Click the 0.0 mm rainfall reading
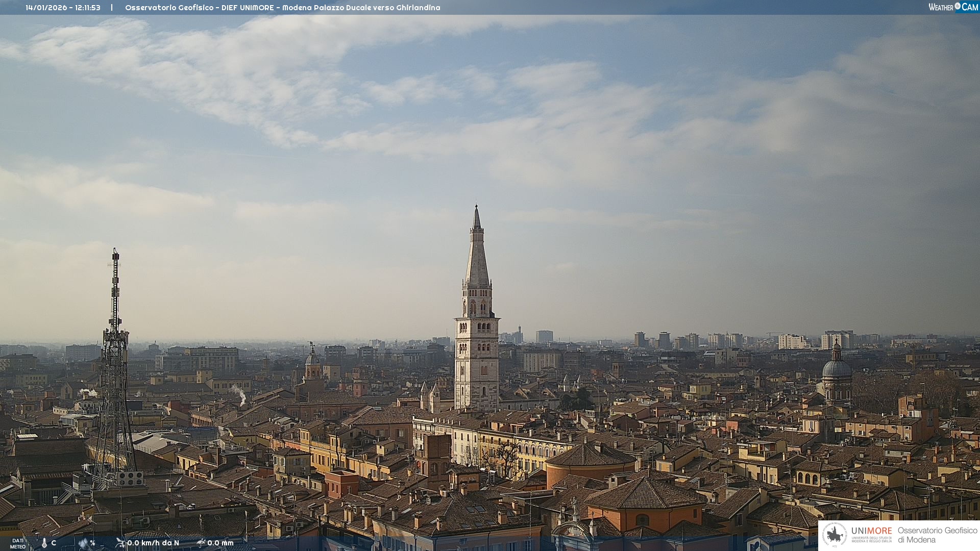Screen dimensions: 980x551 [x=220, y=543]
